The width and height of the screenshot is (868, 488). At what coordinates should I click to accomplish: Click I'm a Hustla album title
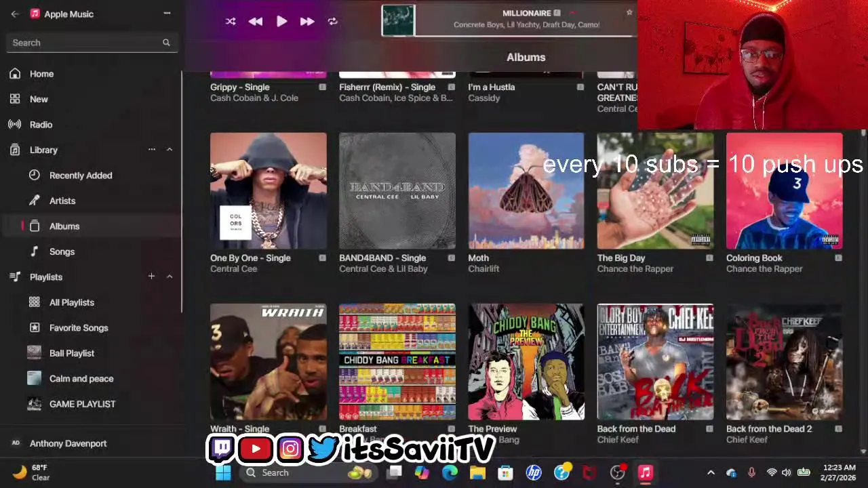point(492,87)
